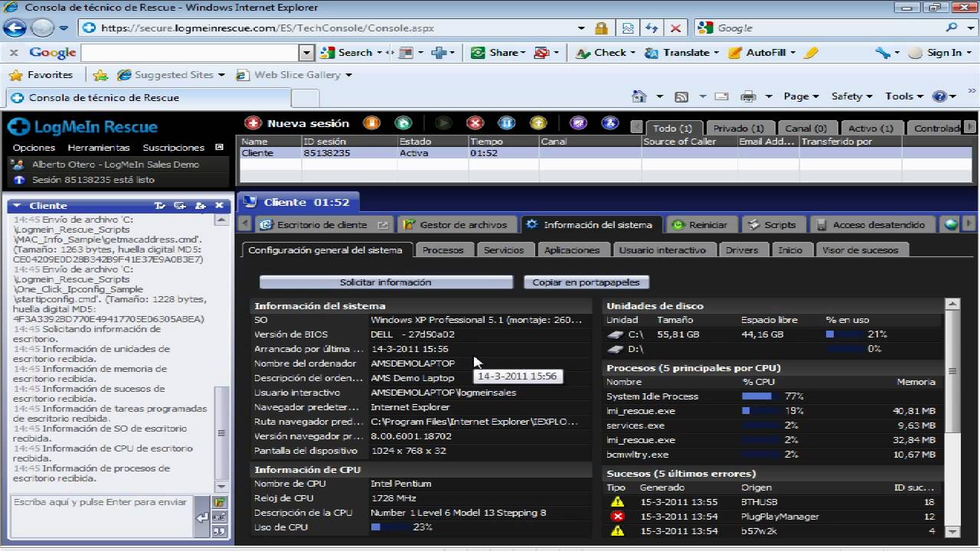Click the Acceso desatendido tab

872,225
